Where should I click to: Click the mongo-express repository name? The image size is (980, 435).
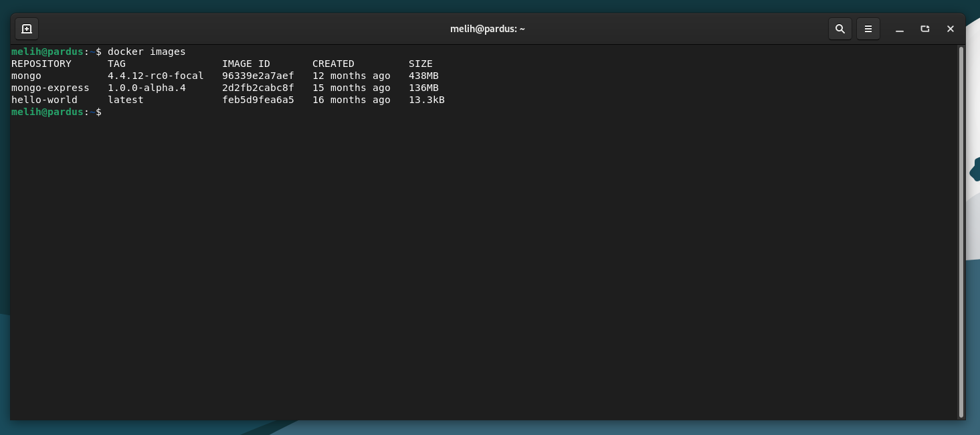click(x=50, y=88)
